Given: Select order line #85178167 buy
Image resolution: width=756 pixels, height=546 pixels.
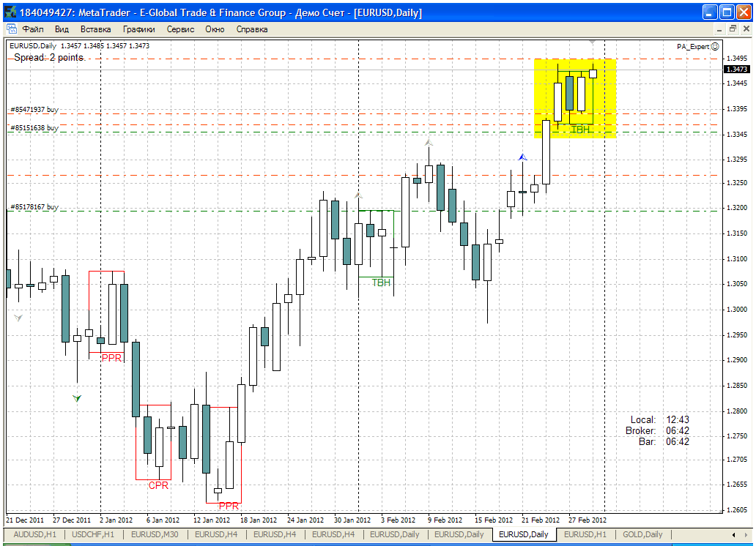Looking at the screenshot, I should 34,206.
